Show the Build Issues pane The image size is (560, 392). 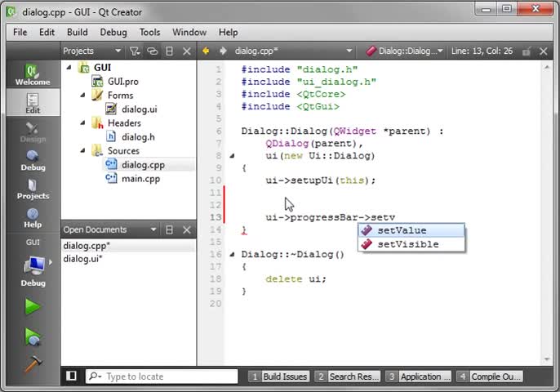pos(279,376)
